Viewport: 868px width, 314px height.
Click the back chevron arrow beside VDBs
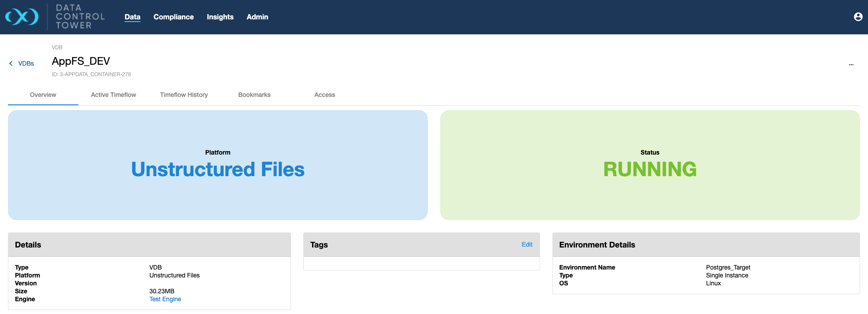pyautogui.click(x=11, y=63)
